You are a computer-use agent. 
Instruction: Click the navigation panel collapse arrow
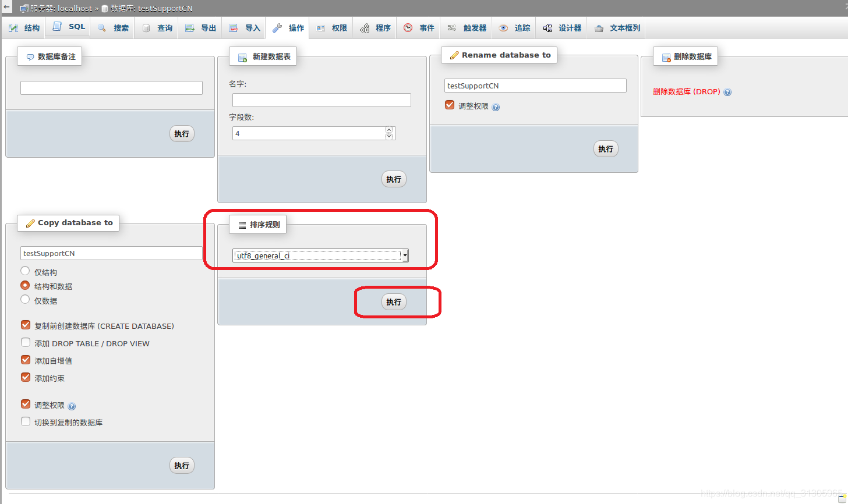click(x=7, y=8)
